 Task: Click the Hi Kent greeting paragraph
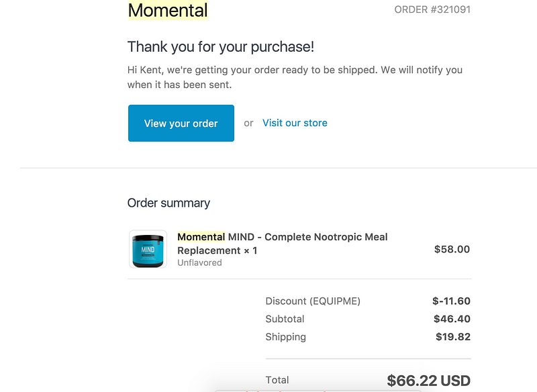click(295, 77)
